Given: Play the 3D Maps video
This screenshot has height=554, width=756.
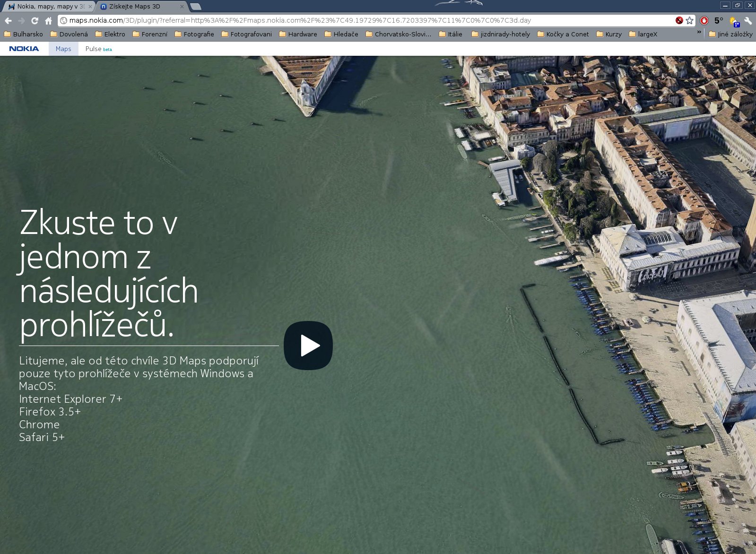Looking at the screenshot, I should 308,346.
